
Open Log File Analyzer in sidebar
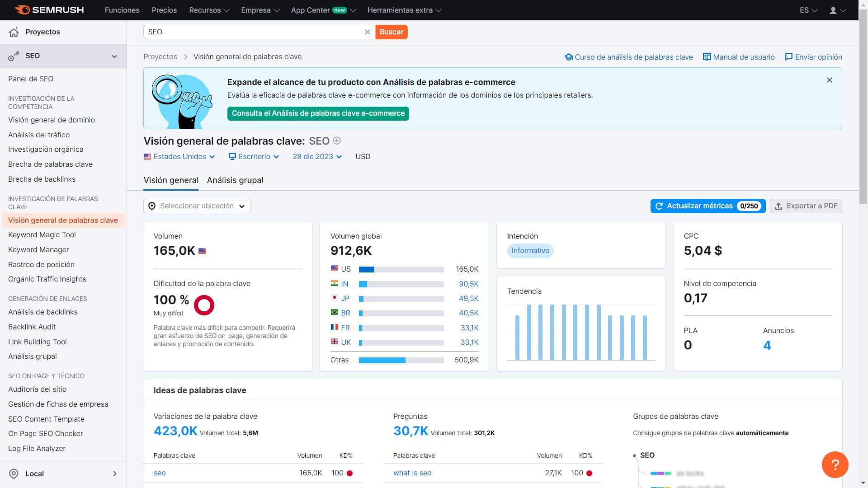(x=37, y=449)
